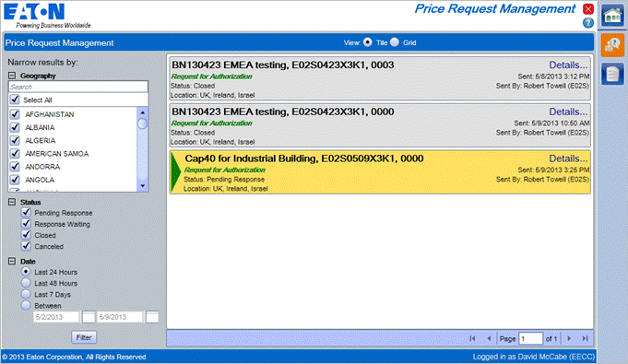Toggle the Pending Response status checkbox

[26, 212]
